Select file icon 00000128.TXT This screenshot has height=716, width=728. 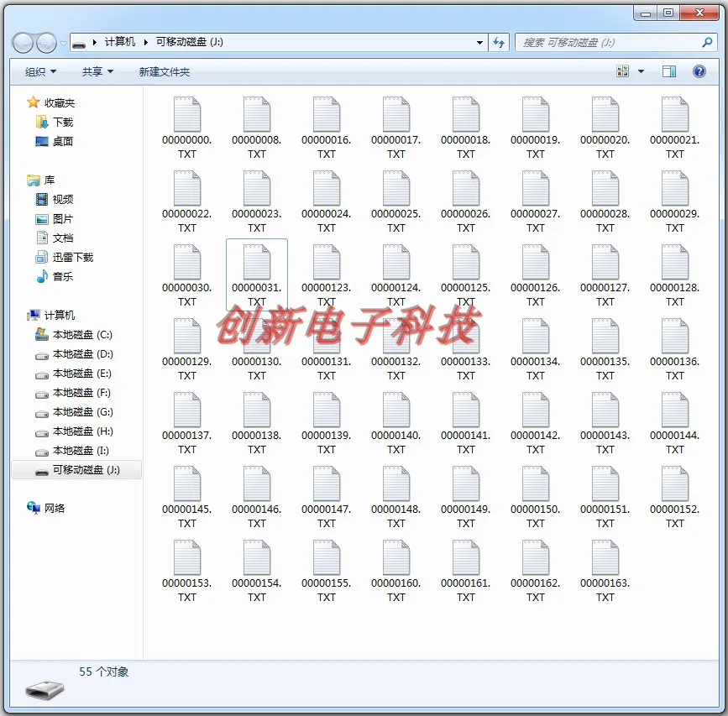(x=674, y=262)
